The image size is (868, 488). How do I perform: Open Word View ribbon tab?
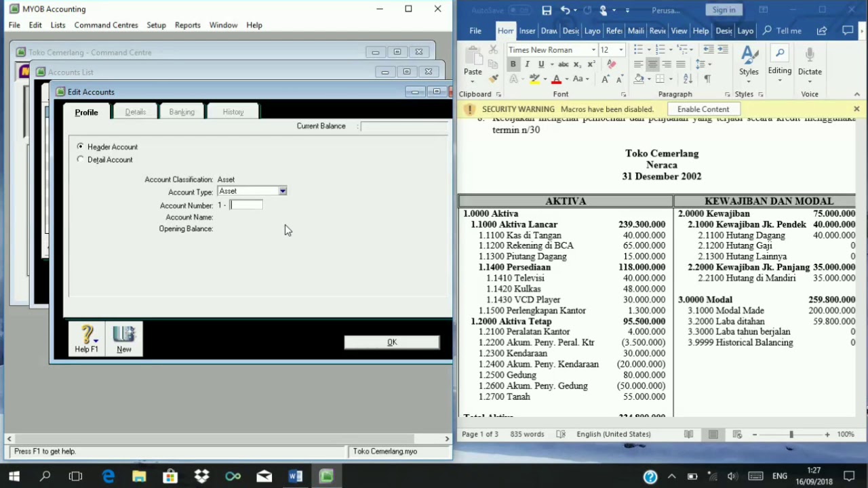tap(679, 30)
